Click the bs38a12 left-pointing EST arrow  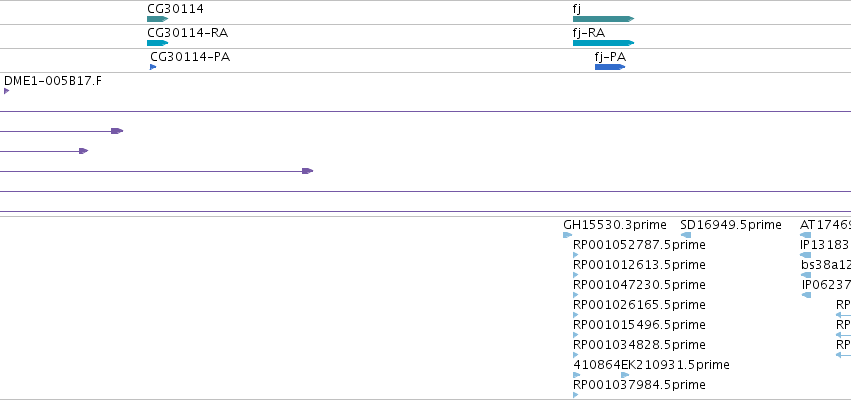point(806,275)
